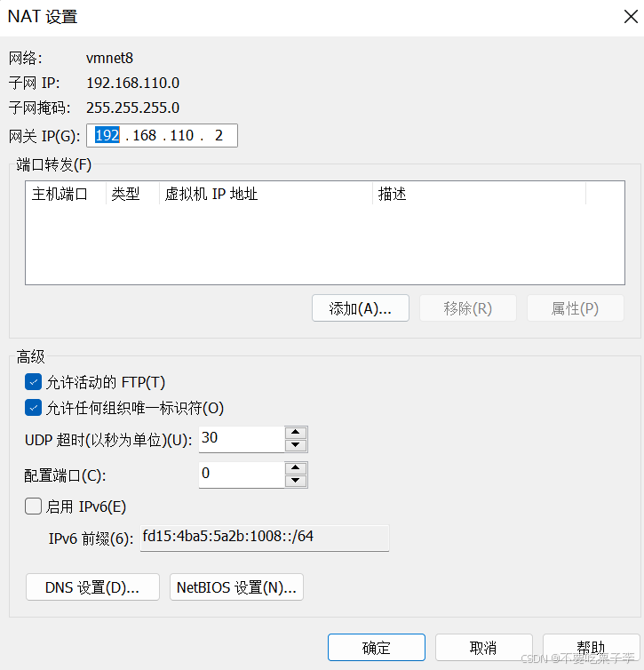
Task: Click the 类型 column header
Action: click(x=132, y=194)
